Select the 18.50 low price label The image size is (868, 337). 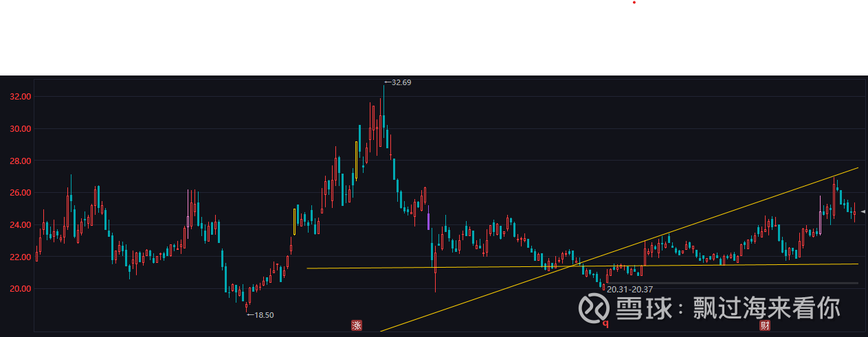260,315
